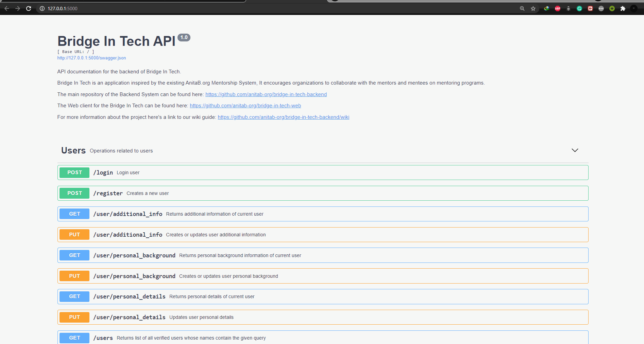
Task: Open the bridge-in-tech-backend GitHub repository link
Action: click(266, 94)
